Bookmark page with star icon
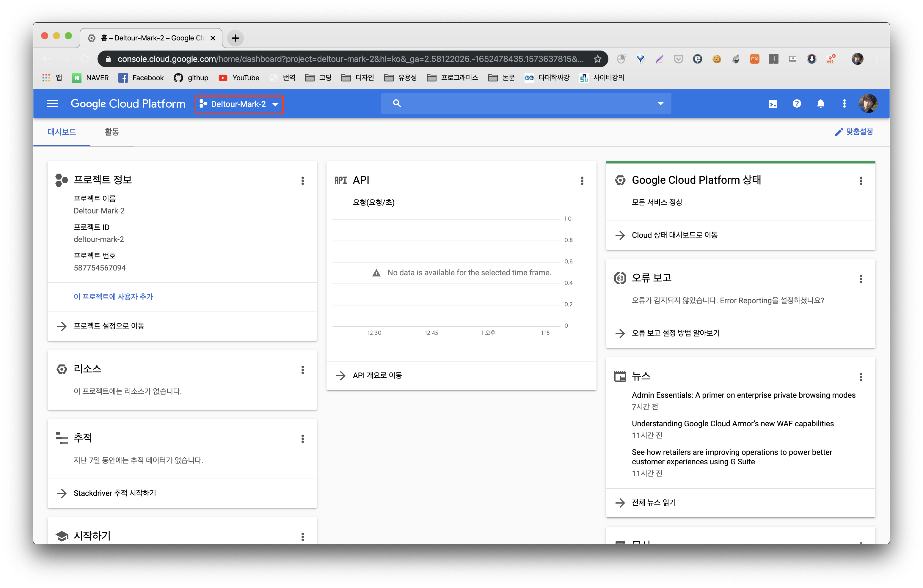 coord(597,59)
